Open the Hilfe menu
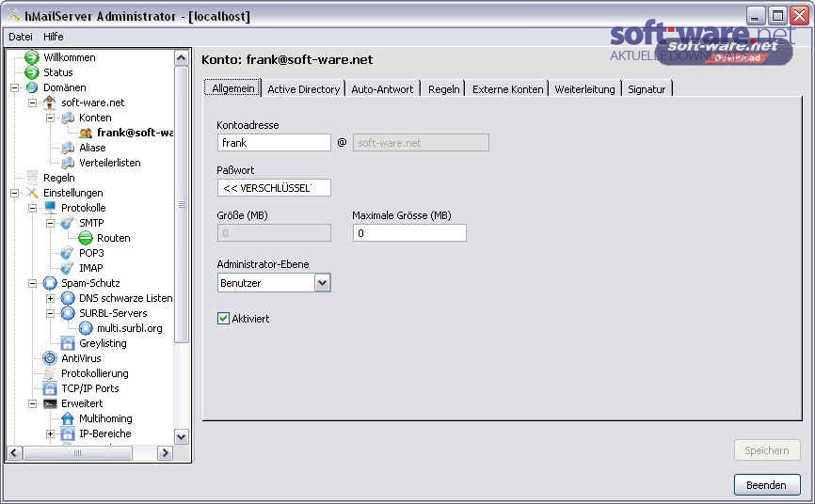This screenshot has width=815, height=504. (54, 37)
